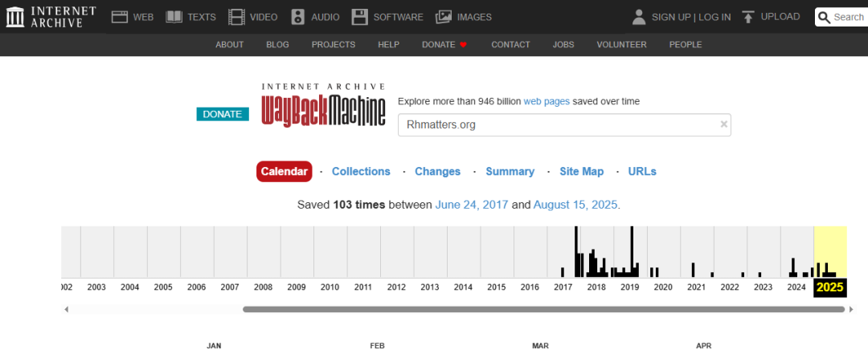Open the PEOPLE menu item

(x=686, y=45)
